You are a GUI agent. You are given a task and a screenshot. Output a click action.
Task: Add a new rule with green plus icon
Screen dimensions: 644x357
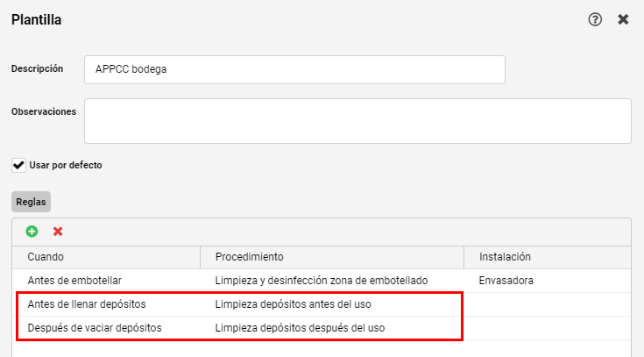click(32, 232)
